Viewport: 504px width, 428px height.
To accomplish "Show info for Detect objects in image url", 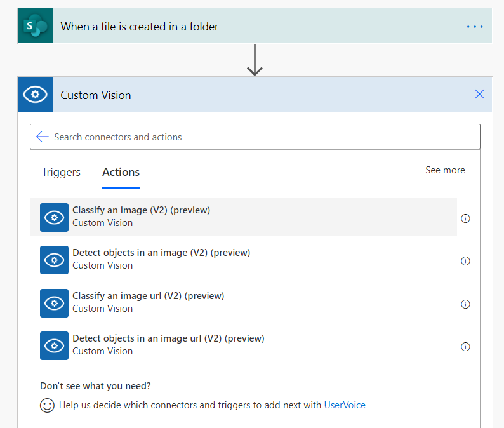I will click(465, 347).
